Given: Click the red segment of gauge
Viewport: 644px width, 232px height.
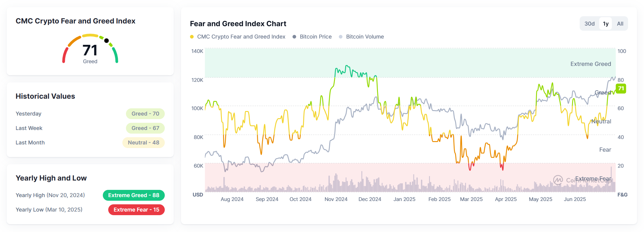Looking at the screenshot, I should (64, 56).
